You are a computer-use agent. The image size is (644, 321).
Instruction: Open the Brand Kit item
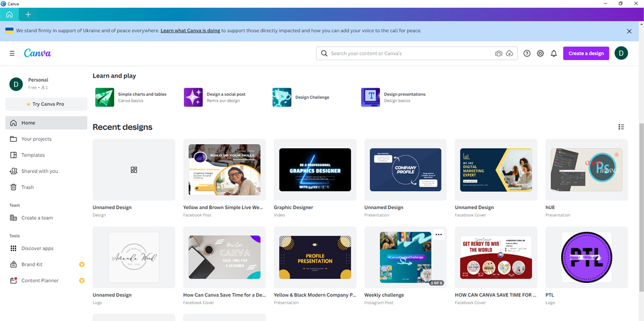(x=46, y=264)
